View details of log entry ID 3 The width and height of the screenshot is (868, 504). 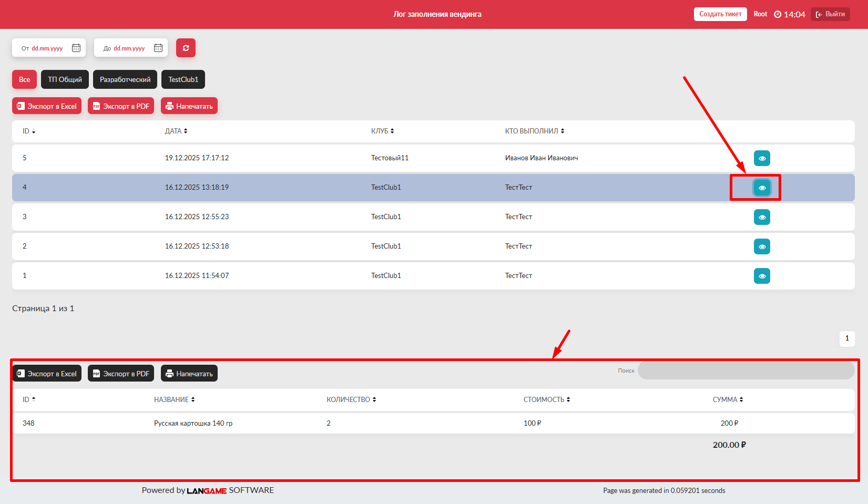pos(762,217)
